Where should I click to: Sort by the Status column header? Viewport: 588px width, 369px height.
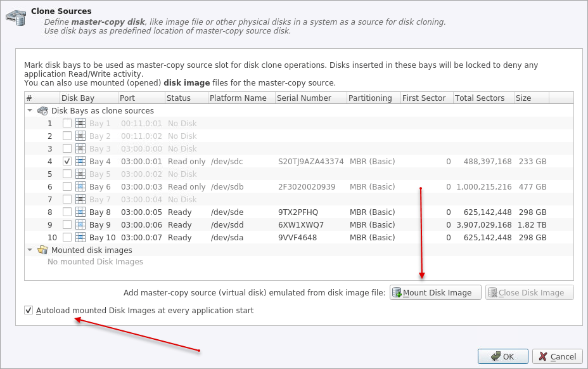click(x=186, y=98)
